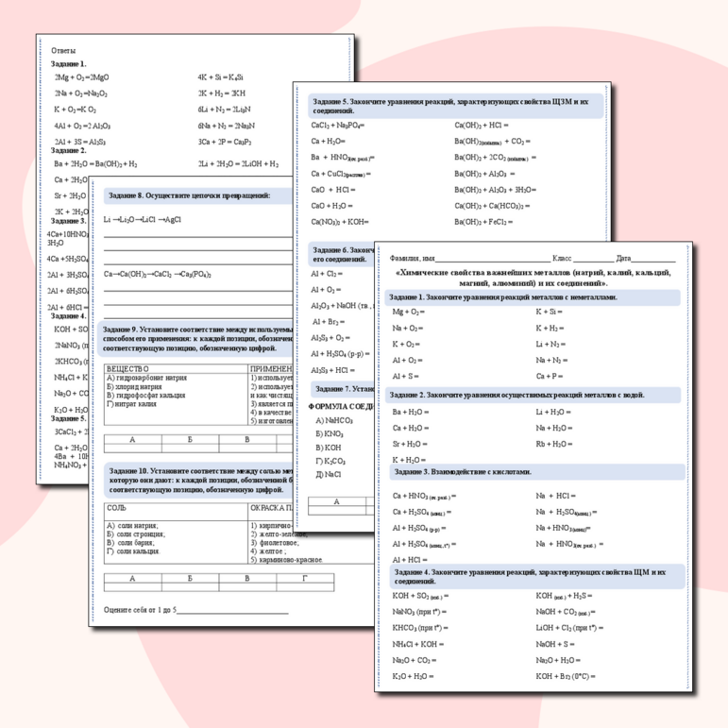Select row "В) гидрофосфат кальция"

[145, 396]
